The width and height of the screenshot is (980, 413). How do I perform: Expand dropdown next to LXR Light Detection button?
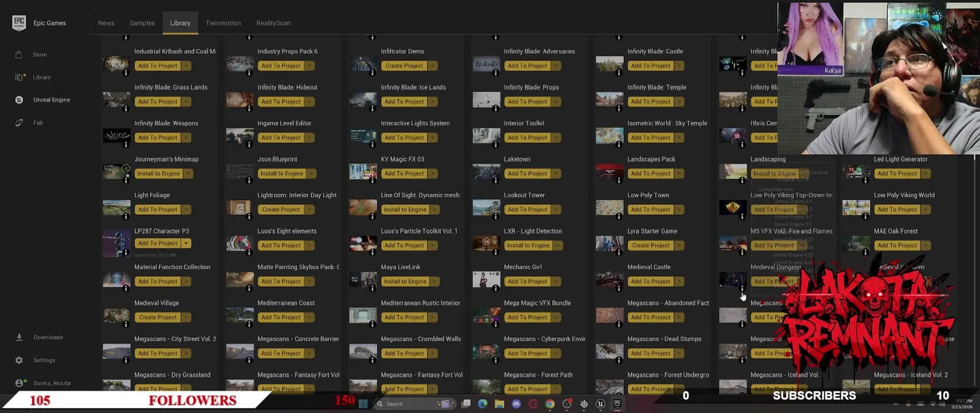[x=558, y=246]
